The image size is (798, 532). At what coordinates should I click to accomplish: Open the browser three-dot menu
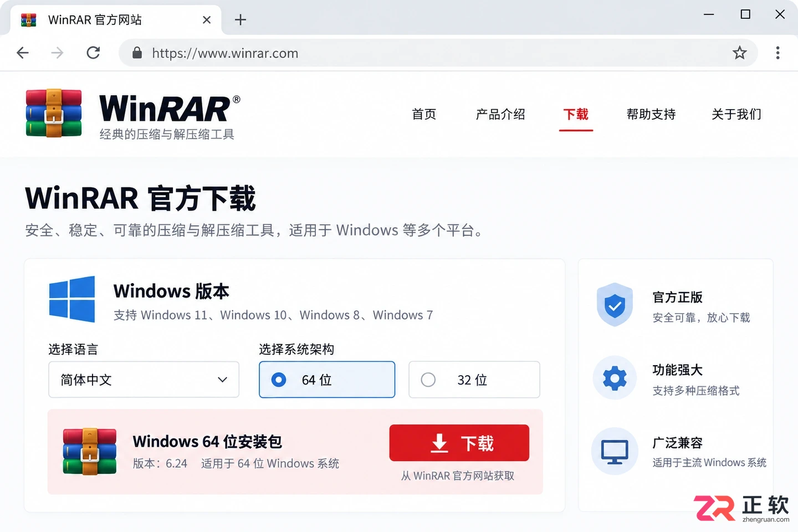[778, 53]
